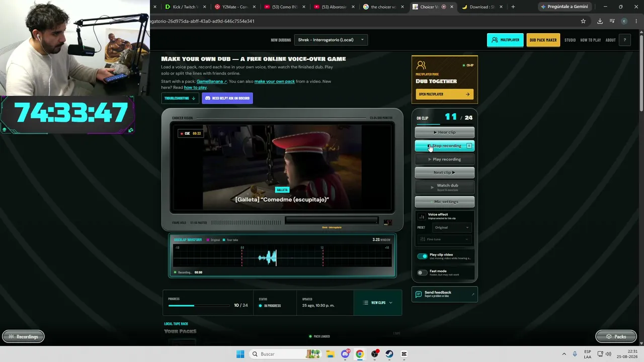Go to the Next clip
644x362 pixels.
444,172
